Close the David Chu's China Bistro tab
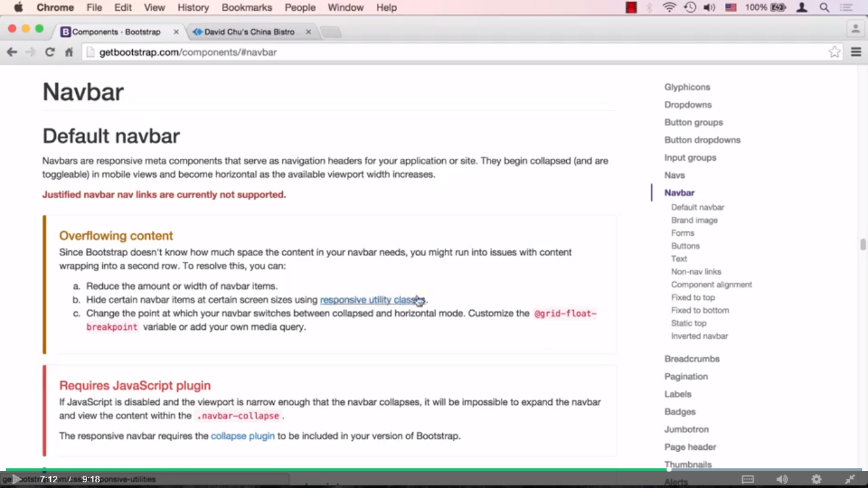 309,32
